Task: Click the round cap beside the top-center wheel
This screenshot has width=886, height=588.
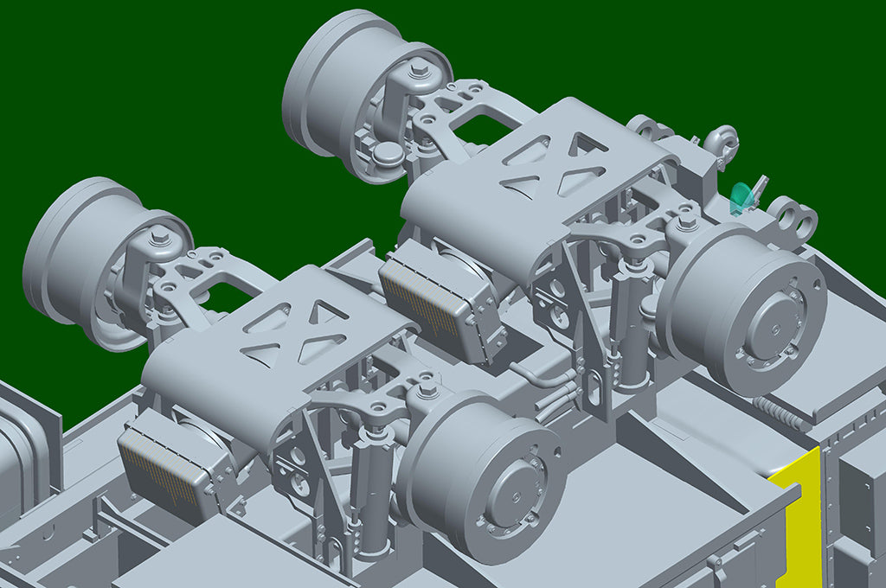Action: point(388,154)
